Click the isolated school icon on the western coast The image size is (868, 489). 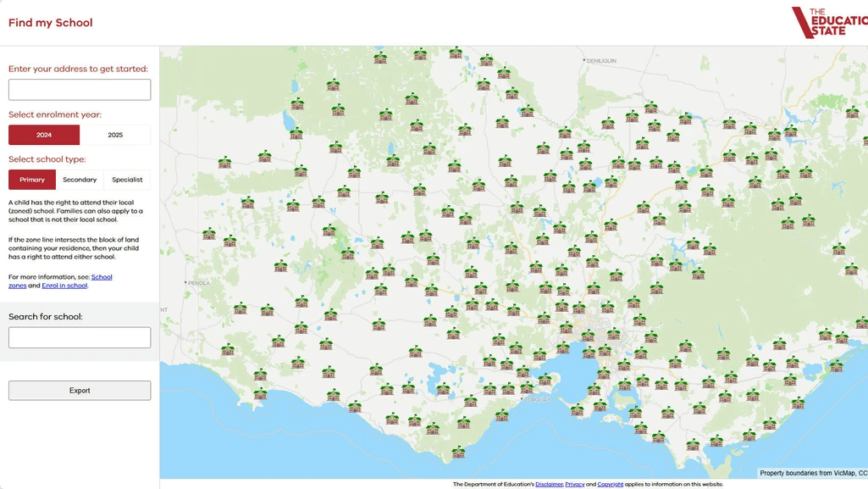pyautogui.click(x=229, y=351)
